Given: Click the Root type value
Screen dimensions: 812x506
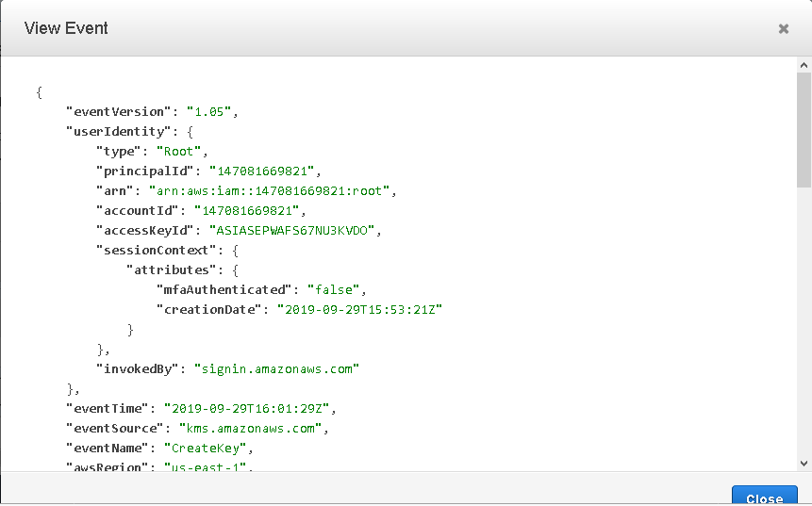Looking at the screenshot, I should pos(181,151).
